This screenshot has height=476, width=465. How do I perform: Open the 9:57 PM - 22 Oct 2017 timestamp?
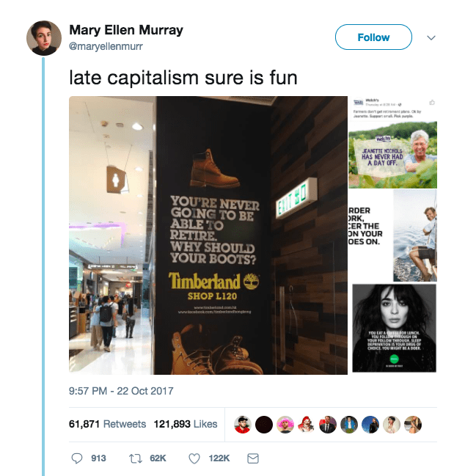click(x=121, y=391)
